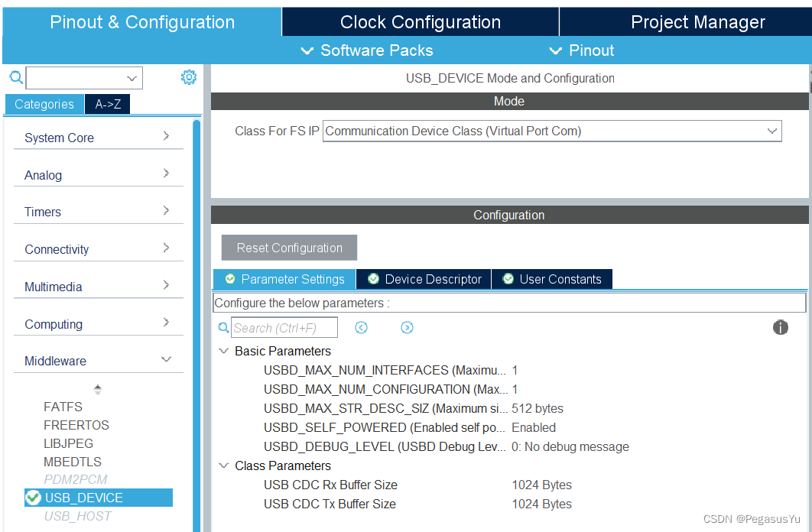Select the Categories view tab
812x532 pixels.
[44, 104]
